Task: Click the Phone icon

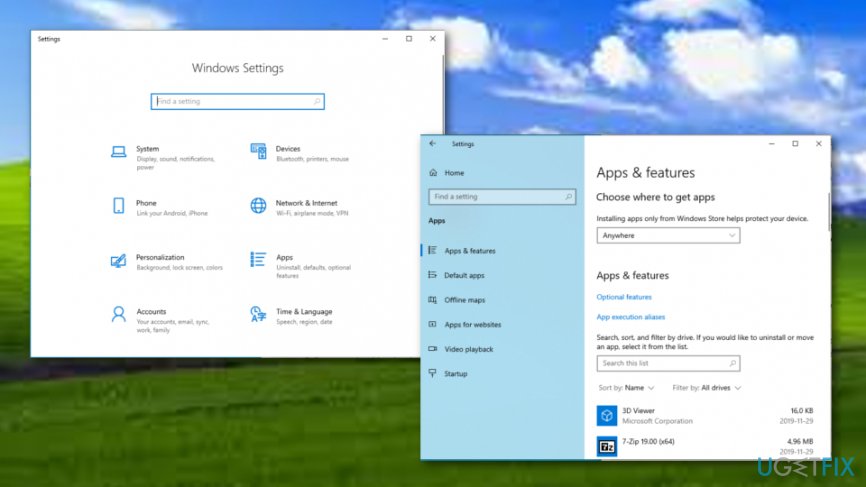Action: 118,205
